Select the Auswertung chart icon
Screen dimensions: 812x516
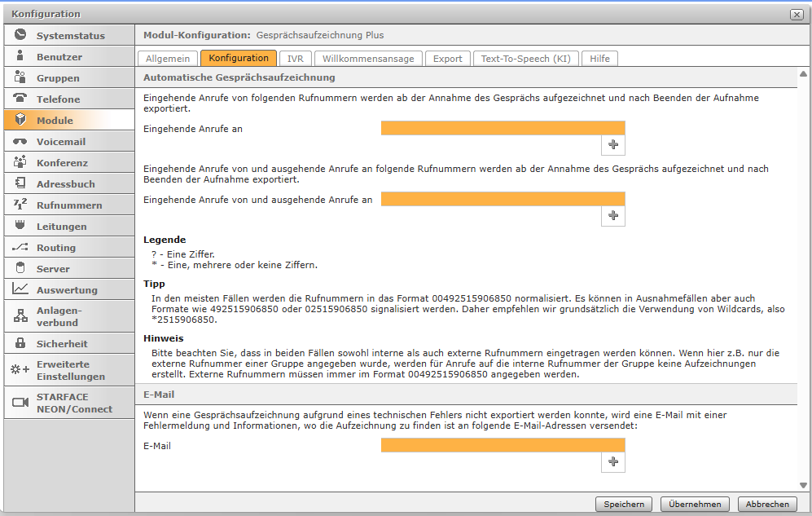[20, 289]
